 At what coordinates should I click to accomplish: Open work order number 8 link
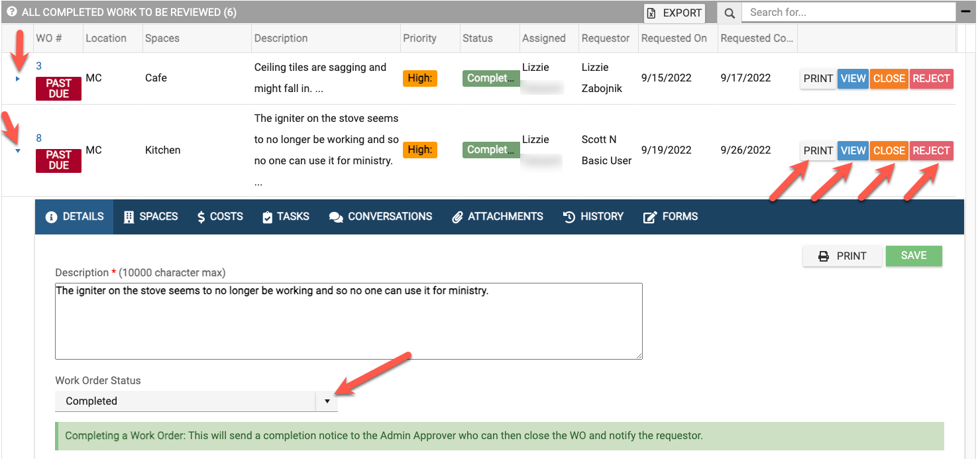tap(39, 138)
